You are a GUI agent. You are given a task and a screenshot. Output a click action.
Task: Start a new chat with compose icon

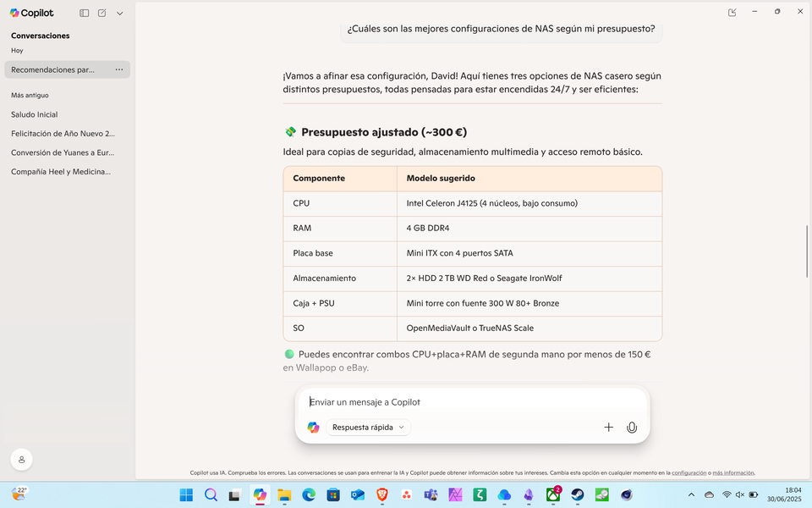tap(102, 13)
